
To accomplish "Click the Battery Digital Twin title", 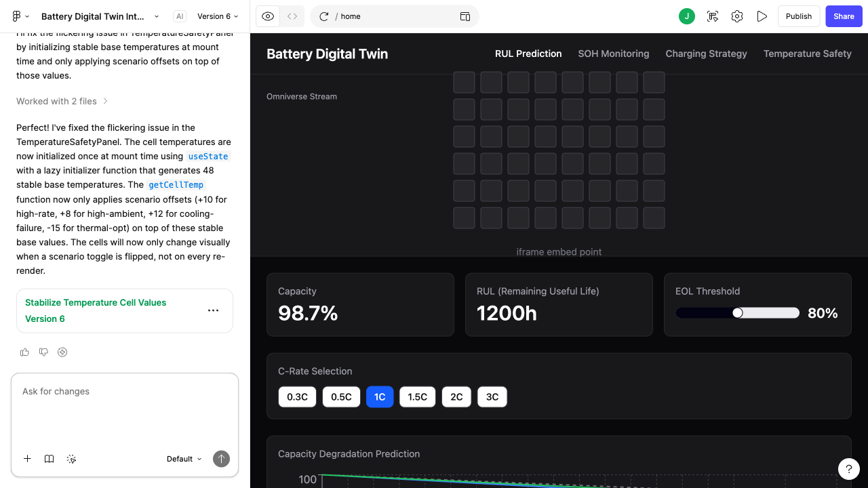I will tap(328, 54).
